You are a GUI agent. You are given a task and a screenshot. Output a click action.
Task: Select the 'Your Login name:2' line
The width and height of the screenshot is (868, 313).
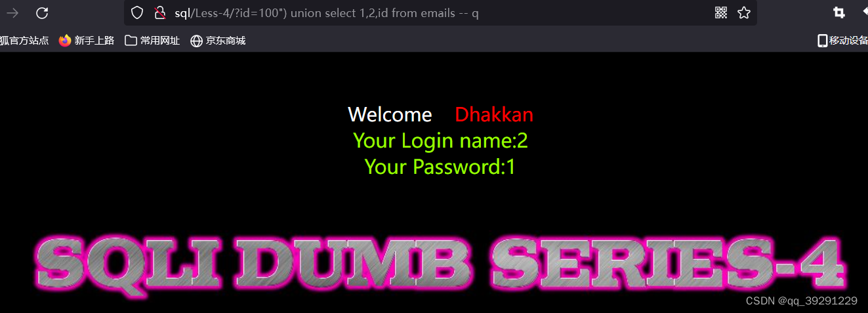(x=440, y=140)
